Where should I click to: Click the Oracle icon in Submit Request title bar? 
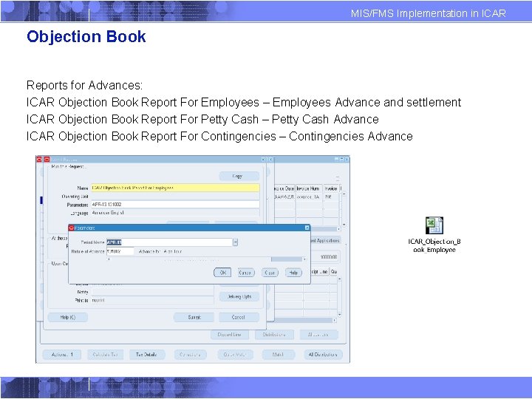point(47,159)
